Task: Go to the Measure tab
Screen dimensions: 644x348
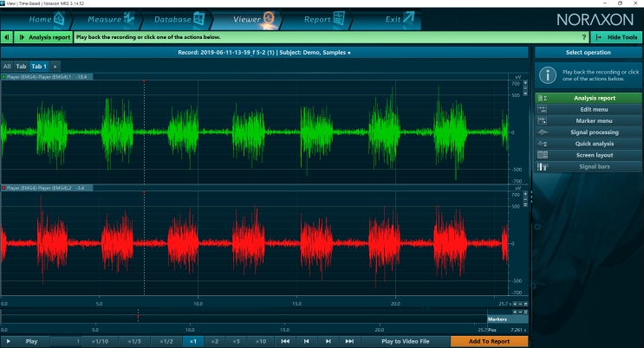Action: (106, 19)
